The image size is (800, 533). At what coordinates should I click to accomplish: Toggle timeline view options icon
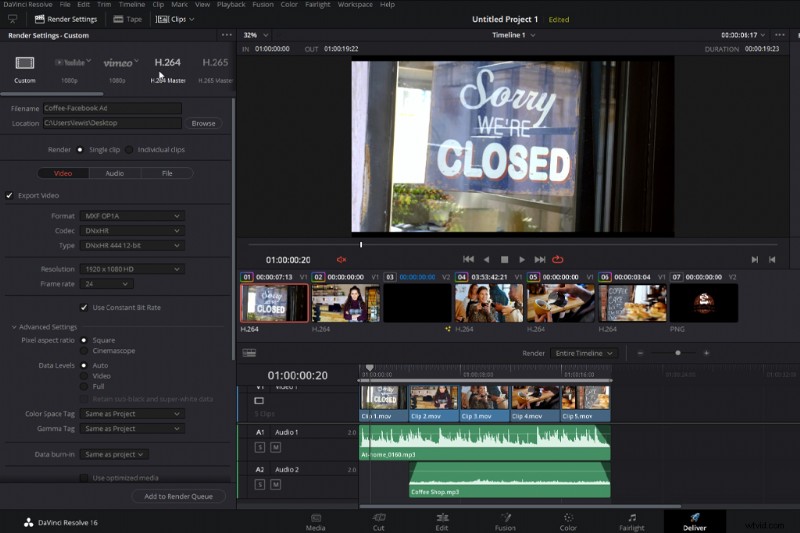click(x=249, y=353)
